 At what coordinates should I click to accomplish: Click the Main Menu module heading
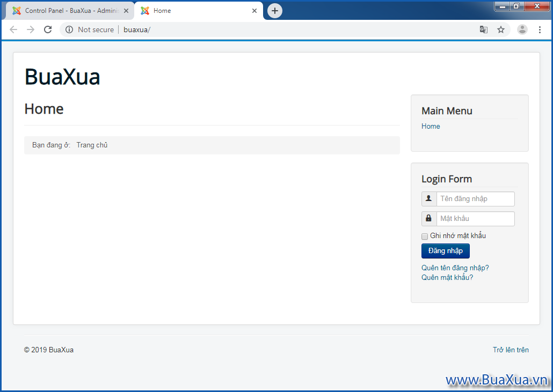pyautogui.click(x=447, y=111)
